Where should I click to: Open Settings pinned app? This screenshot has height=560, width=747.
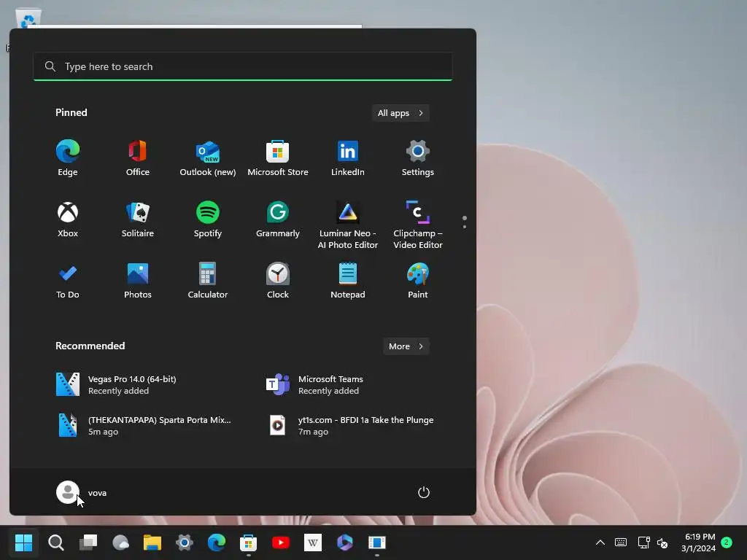418,158
